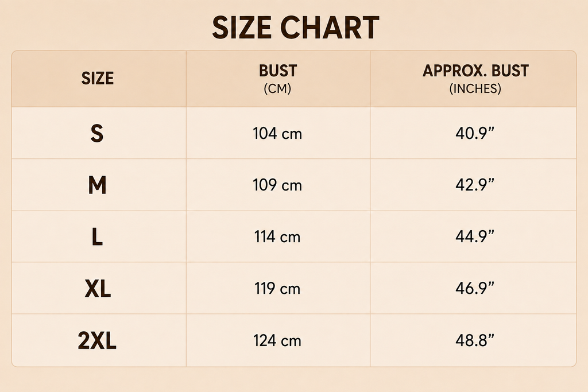
Task: Select the SIZE column header
Action: (98, 78)
